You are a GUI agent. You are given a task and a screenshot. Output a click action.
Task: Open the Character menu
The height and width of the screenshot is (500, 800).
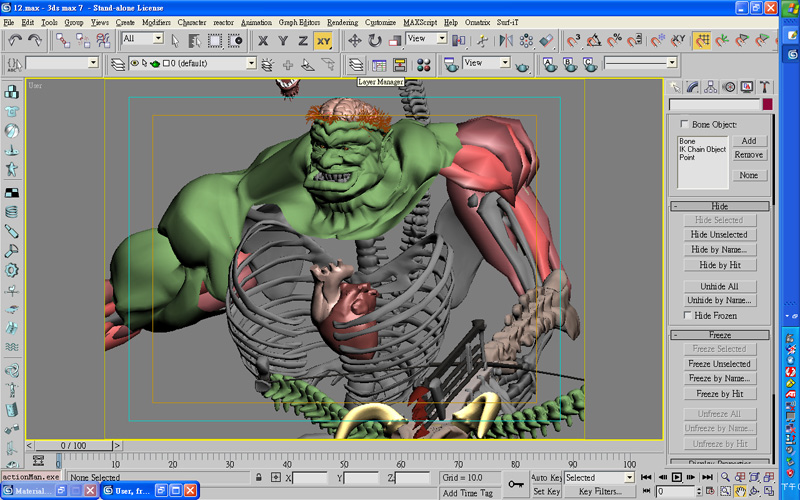192,22
